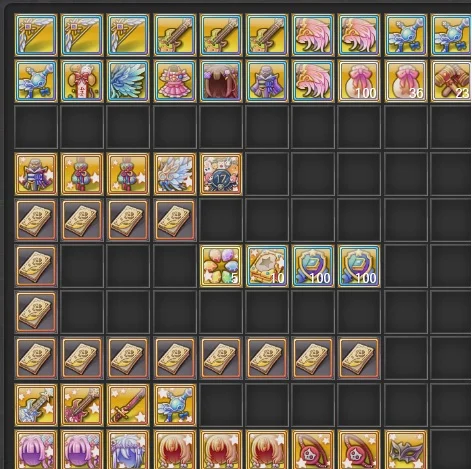This screenshot has height=469, width=472.
Task: Select the pink electric guitar with stars
Action: pos(82,405)
